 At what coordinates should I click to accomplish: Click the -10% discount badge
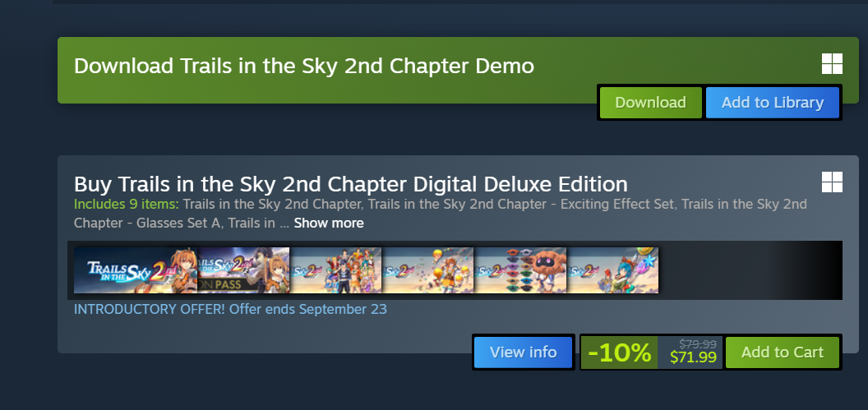[620, 352]
